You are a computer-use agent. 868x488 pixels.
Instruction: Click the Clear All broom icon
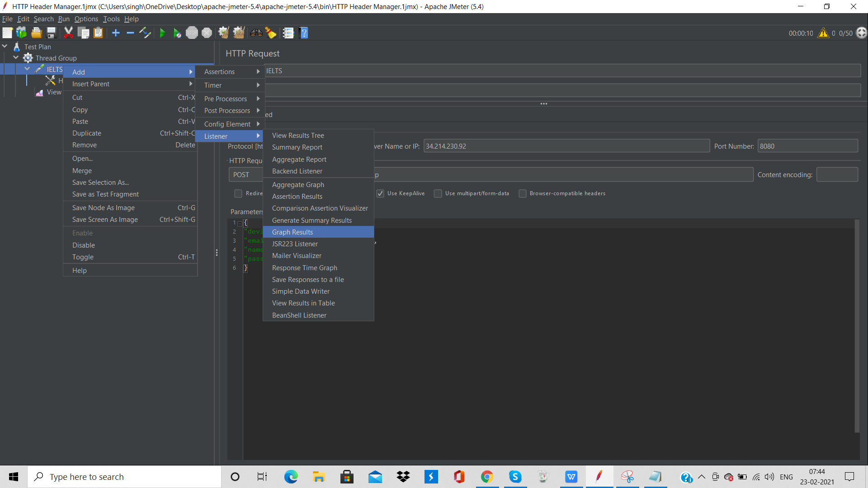pos(239,33)
